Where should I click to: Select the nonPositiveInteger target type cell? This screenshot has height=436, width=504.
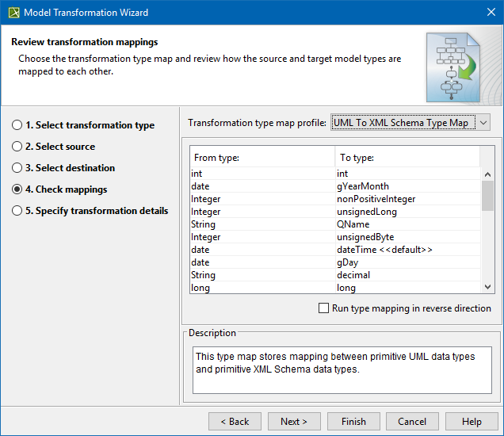408,199
